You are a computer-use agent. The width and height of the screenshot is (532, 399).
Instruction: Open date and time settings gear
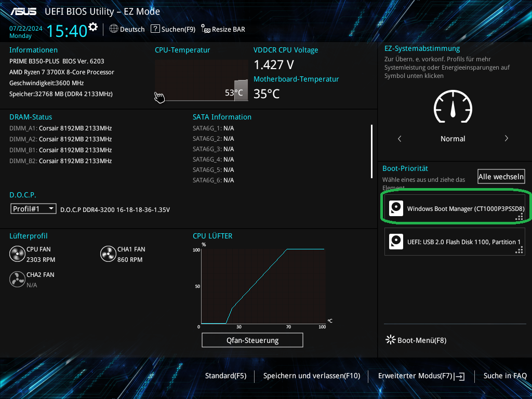(93, 27)
